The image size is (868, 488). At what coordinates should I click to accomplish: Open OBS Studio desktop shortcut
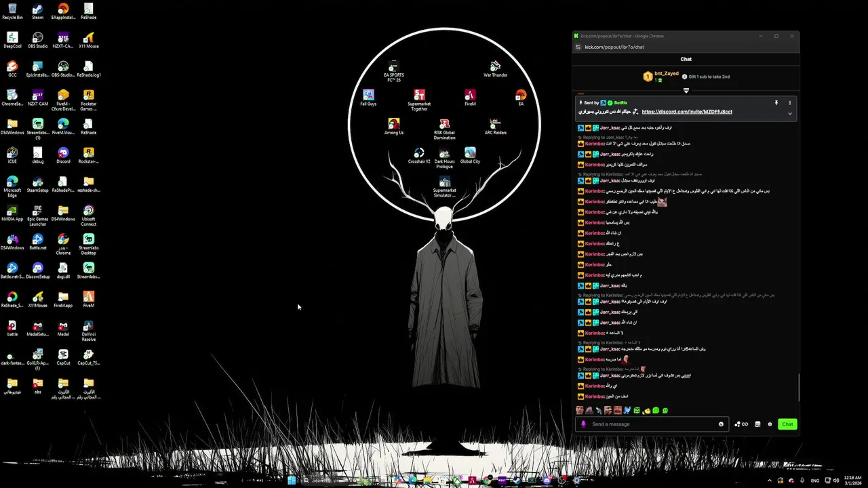[37, 40]
